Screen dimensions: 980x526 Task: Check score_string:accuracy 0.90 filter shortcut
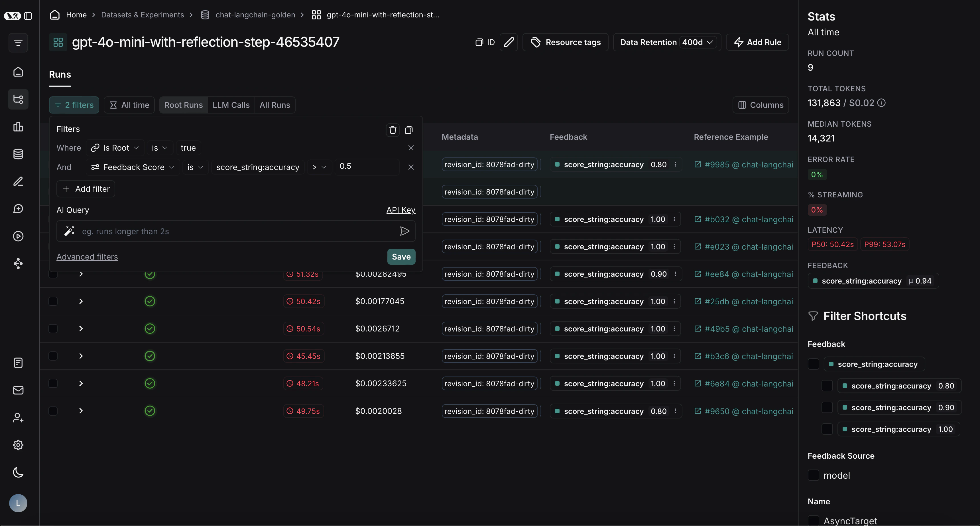pos(827,407)
